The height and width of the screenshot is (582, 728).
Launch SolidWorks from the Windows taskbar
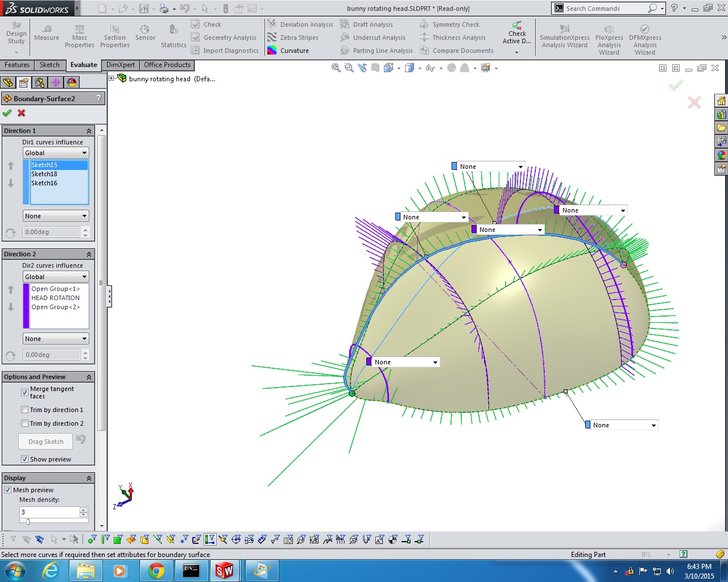[x=224, y=570]
